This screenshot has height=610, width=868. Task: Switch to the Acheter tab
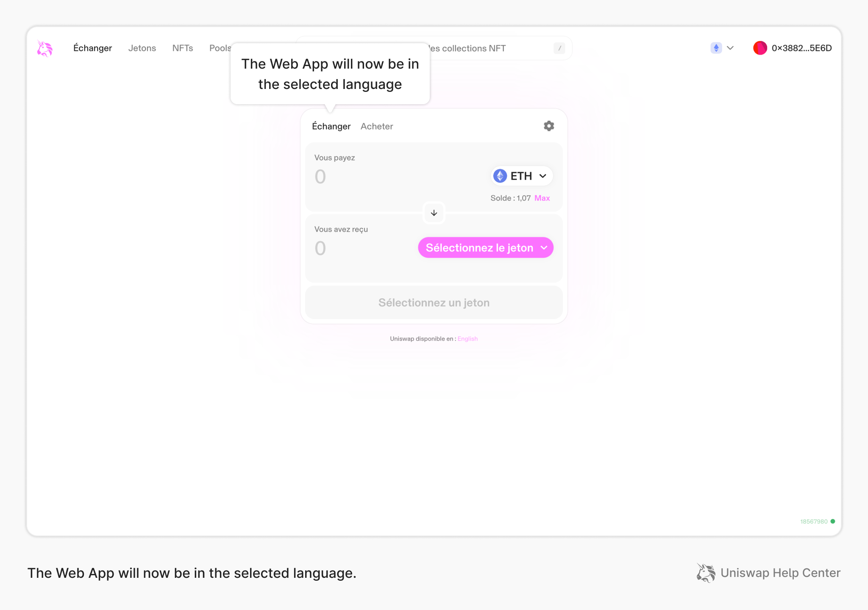(x=376, y=126)
